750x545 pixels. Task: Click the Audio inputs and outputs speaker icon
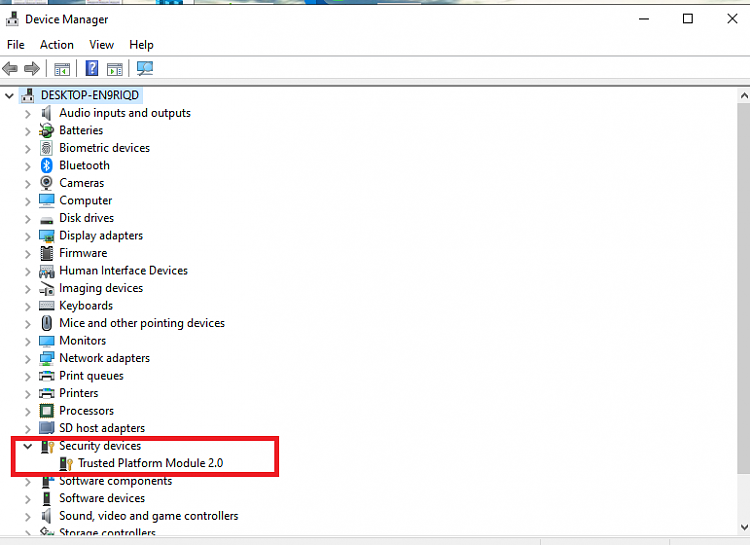46,113
